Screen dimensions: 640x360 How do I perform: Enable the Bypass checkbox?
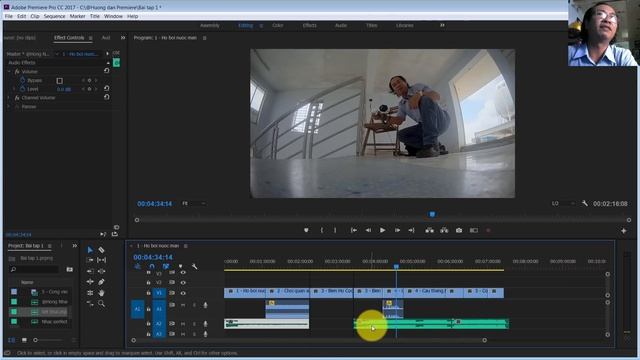coord(60,81)
